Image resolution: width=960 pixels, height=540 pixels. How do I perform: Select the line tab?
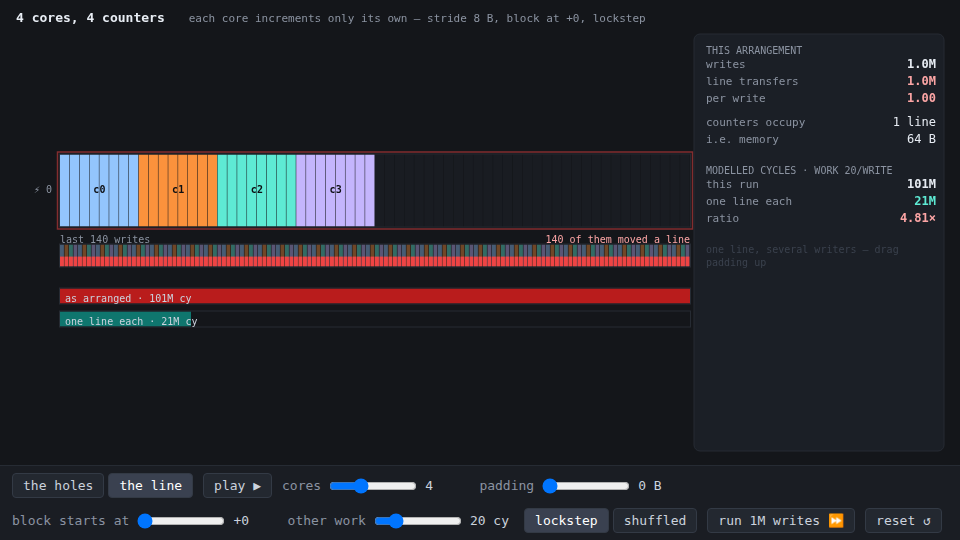[151, 486]
